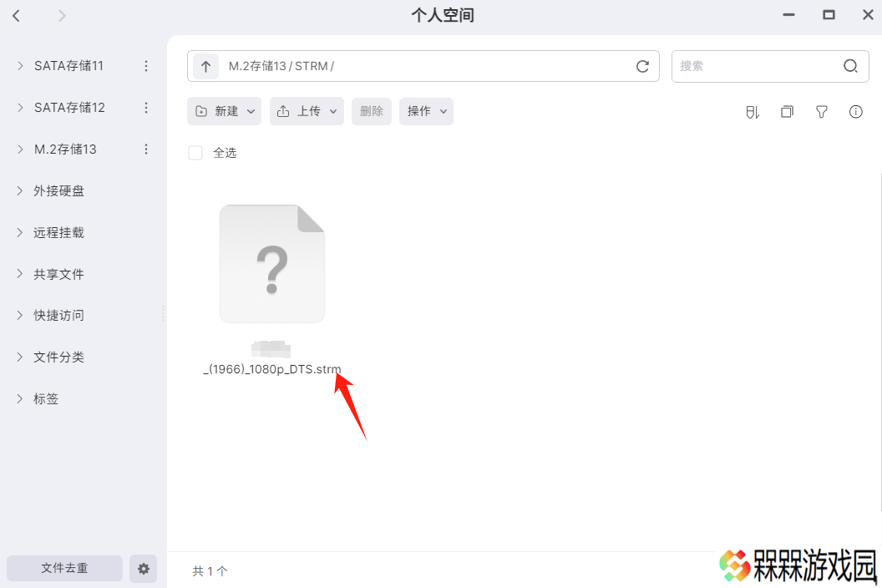Tick the 全选 select-all checkbox

[195, 153]
